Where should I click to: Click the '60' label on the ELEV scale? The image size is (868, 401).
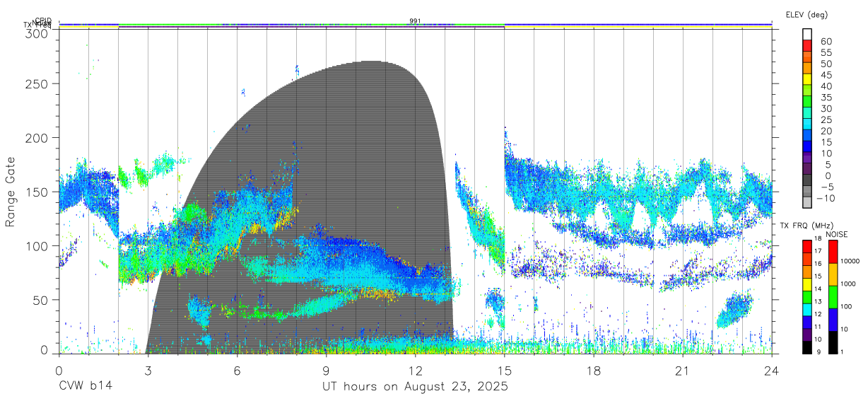pyautogui.click(x=826, y=42)
